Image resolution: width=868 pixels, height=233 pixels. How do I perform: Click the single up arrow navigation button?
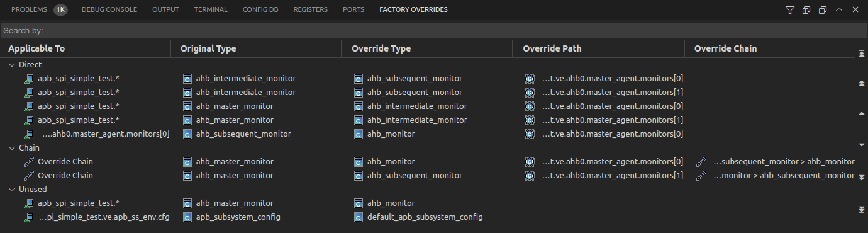(x=861, y=113)
